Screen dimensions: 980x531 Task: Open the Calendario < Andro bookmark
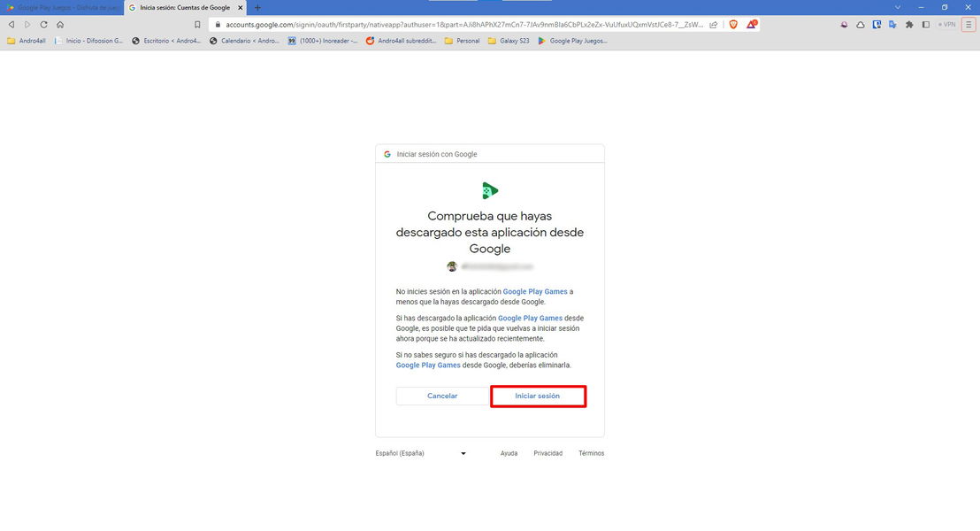(x=244, y=41)
